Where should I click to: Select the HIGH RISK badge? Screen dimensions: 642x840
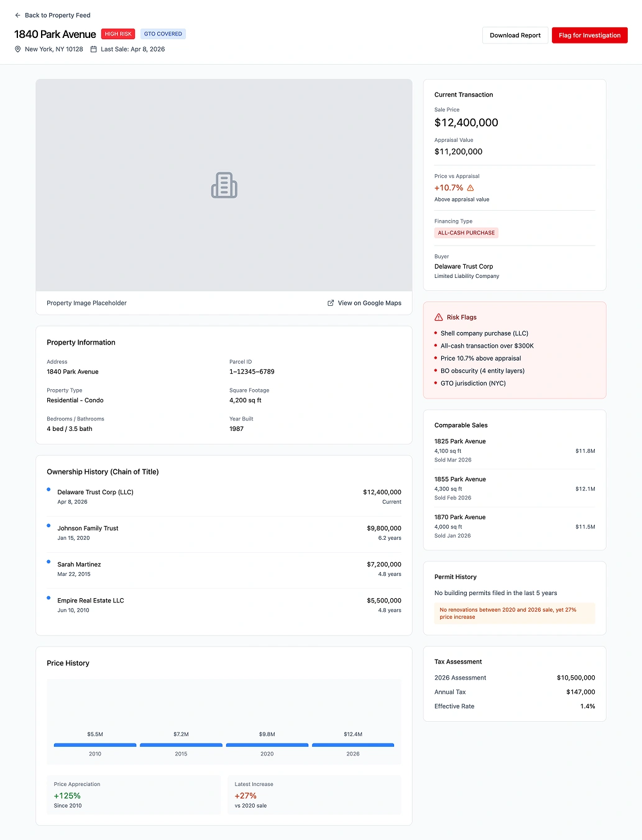point(117,34)
